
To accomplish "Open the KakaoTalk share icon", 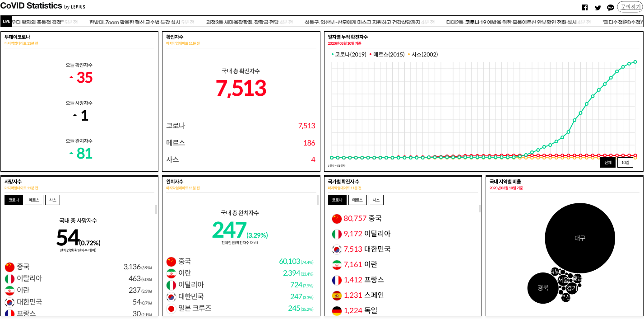I will point(611,7).
